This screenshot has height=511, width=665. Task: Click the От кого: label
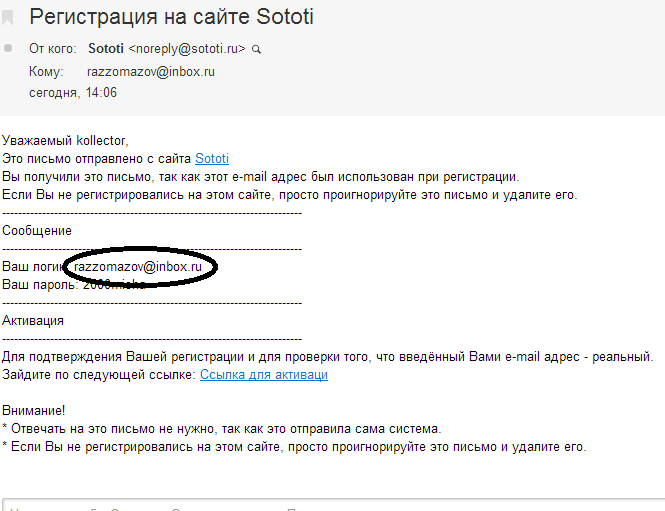point(53,48)
